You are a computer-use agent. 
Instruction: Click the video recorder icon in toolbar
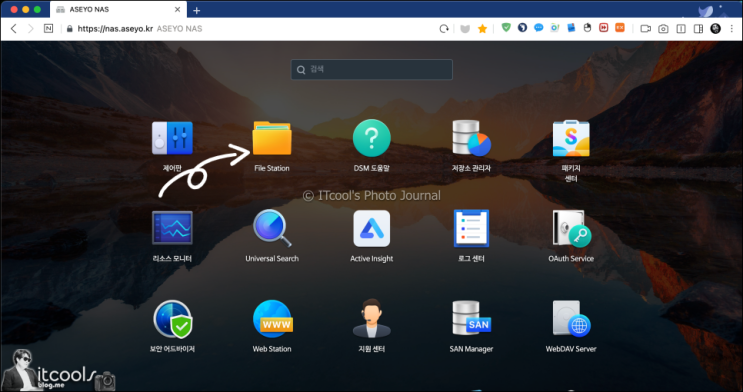645,28
